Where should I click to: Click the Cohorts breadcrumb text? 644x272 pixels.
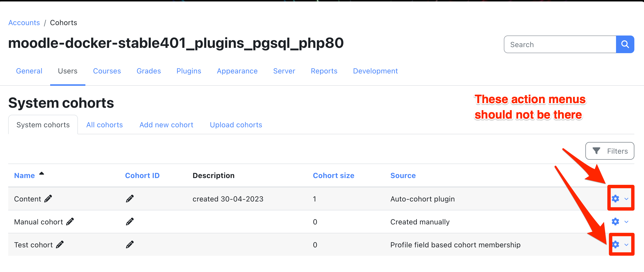(63, 22)
